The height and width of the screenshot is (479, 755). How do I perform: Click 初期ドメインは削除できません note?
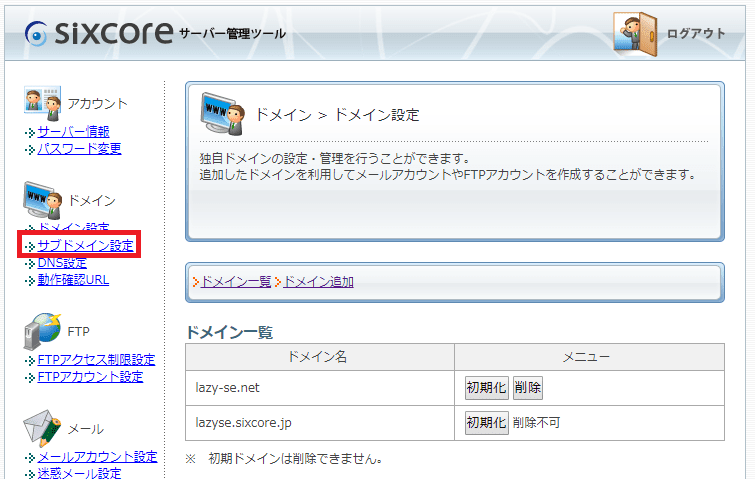284,458
